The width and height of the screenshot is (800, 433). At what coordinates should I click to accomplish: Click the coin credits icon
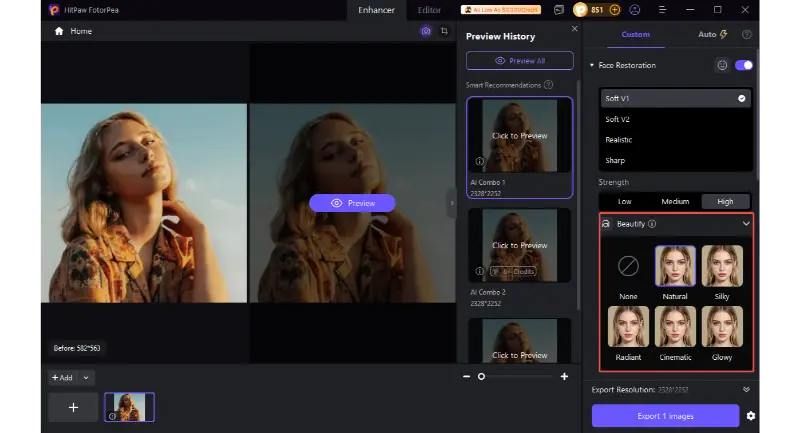(x=581, y=10)
